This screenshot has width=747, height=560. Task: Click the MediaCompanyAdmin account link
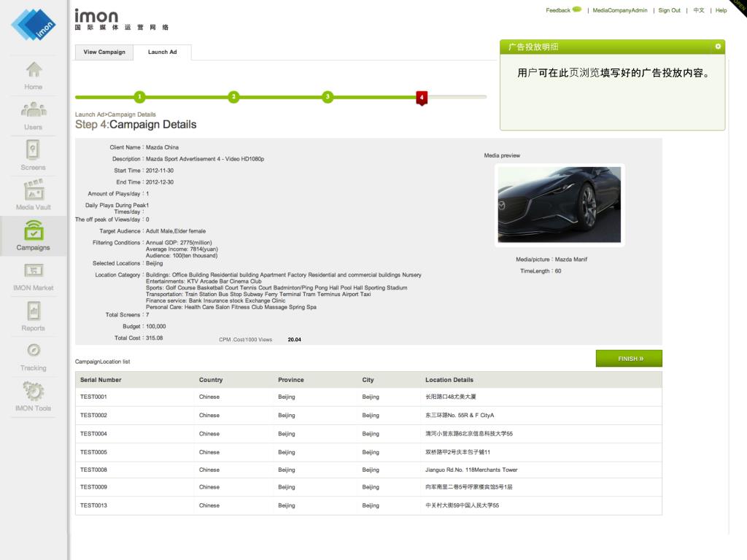click(x=620, y=10)
